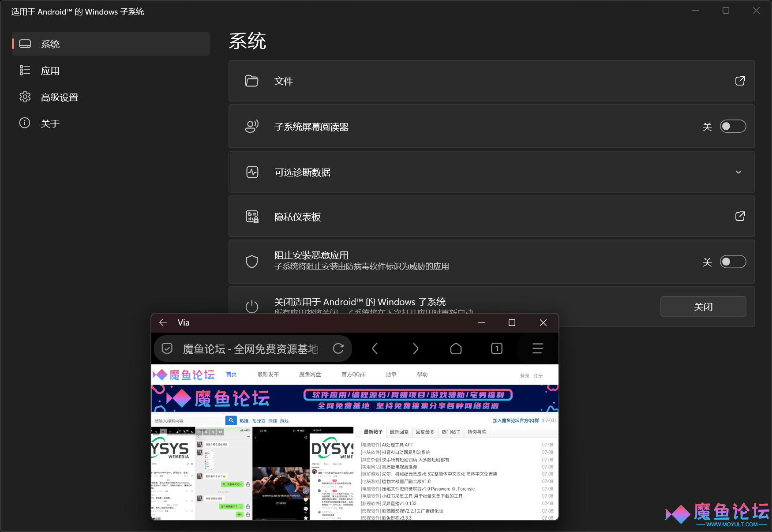772x532 pixels.
Task: Click the screen reader icon beside 子系统屏幕阅读器
Action: (252, 127)
